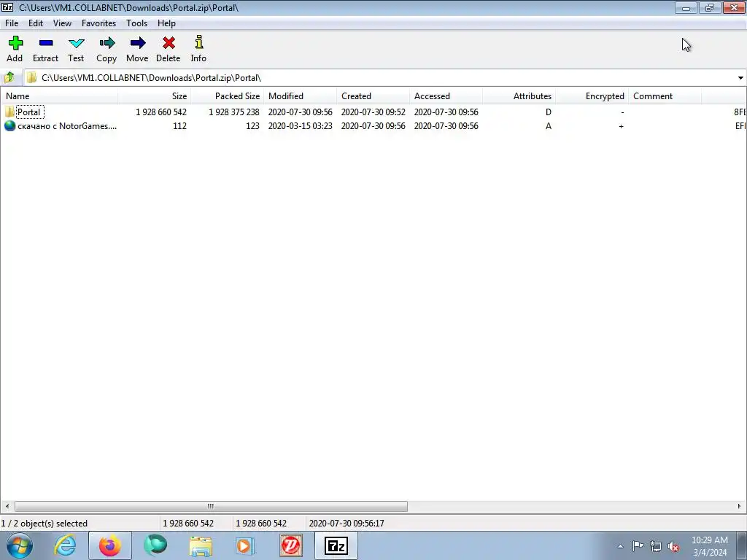Delete the selected item with the red X
Image resolution: width=747 pixels, height=560 pixels.
169,43
